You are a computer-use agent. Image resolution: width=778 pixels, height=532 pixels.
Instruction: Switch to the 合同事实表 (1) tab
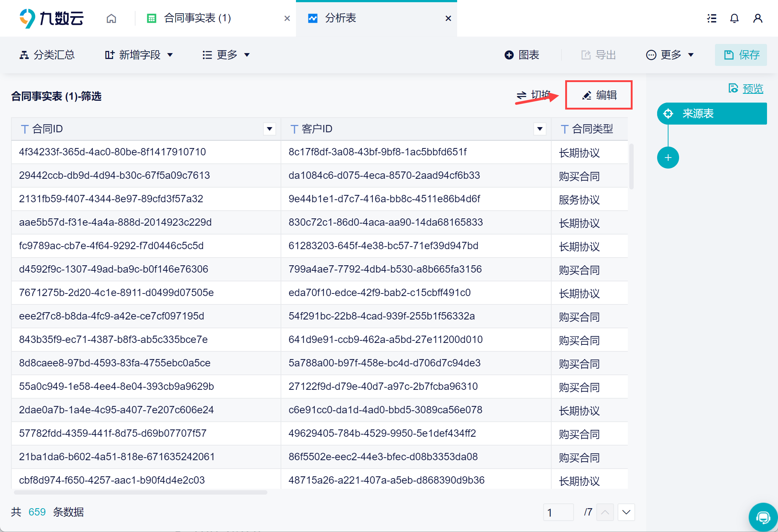197,18
